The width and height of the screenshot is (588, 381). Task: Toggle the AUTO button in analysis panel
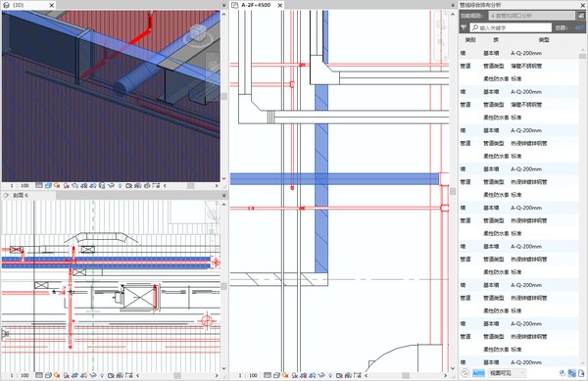pos(478,373)
